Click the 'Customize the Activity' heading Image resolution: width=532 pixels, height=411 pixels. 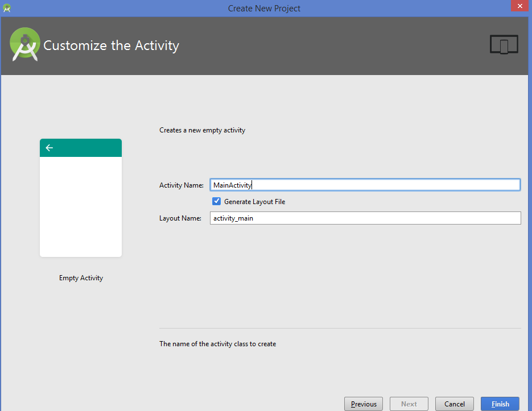(x=112, y=45)
